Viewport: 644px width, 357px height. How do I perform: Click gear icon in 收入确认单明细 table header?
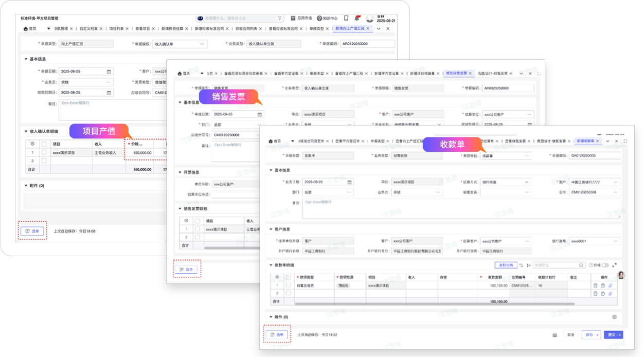[x=32, y=144]
